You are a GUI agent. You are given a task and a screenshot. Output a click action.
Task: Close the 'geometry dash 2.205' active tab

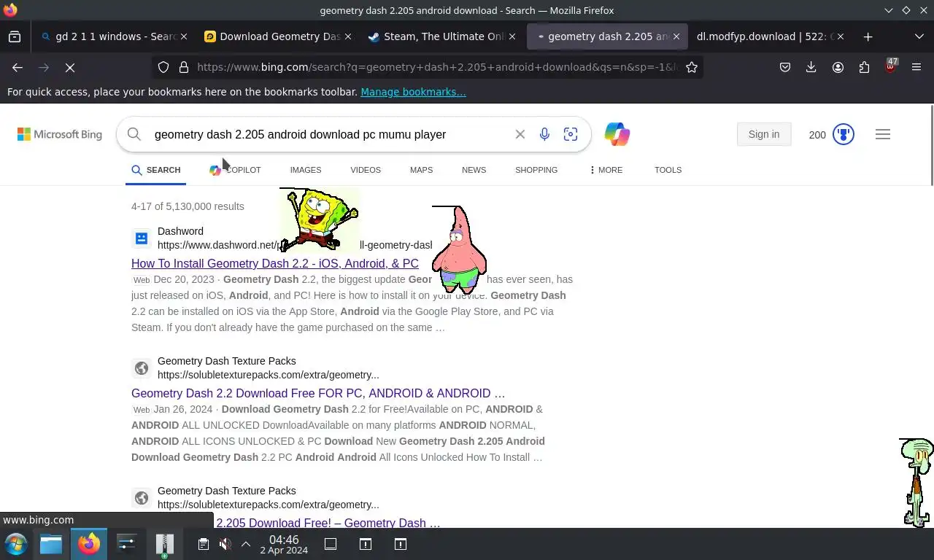pos(677,36)
